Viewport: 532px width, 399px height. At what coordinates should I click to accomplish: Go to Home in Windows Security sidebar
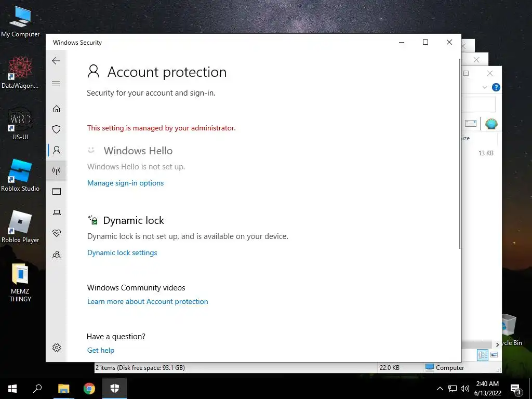click(56, 109)
